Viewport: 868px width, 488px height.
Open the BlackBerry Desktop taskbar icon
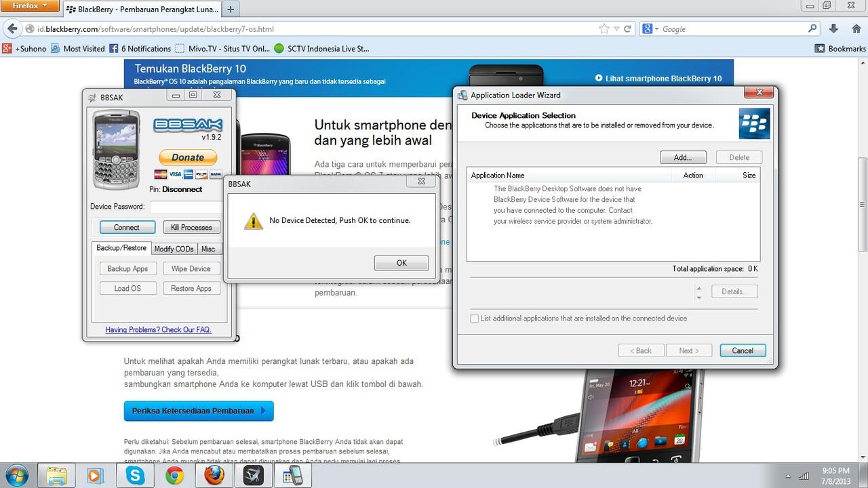pos(292,475)
